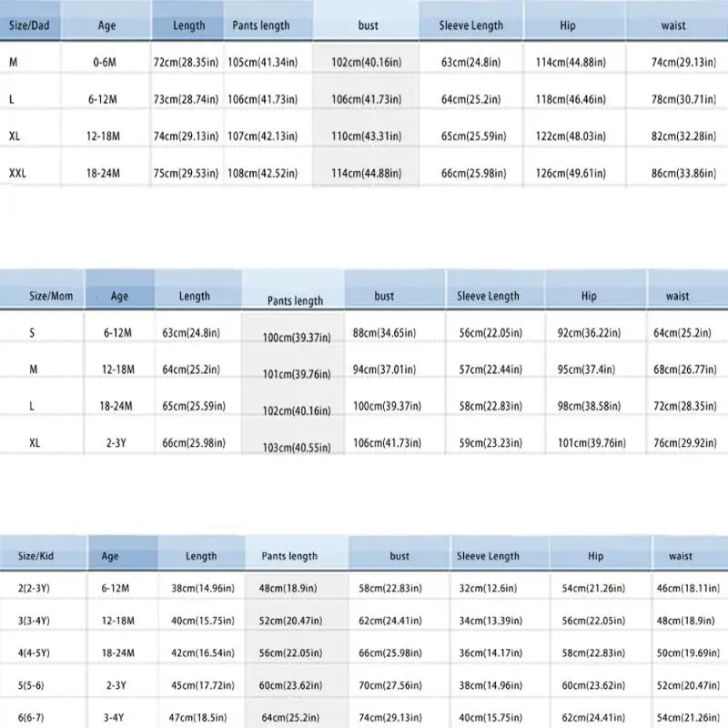
Task: Select the "122cm(48.03in)" hip cell
Action: (571, 136)
